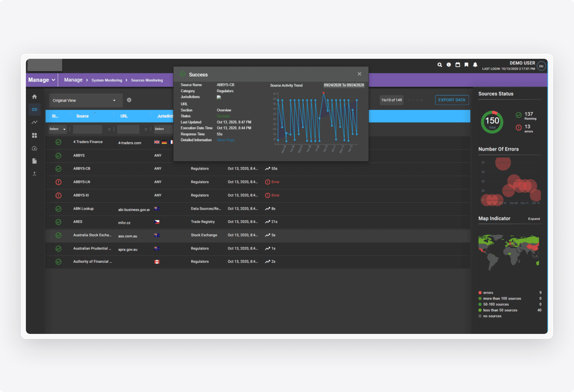Screen dimensions: 574x392
Task: Open notifications bell icon
Action: 475,65
